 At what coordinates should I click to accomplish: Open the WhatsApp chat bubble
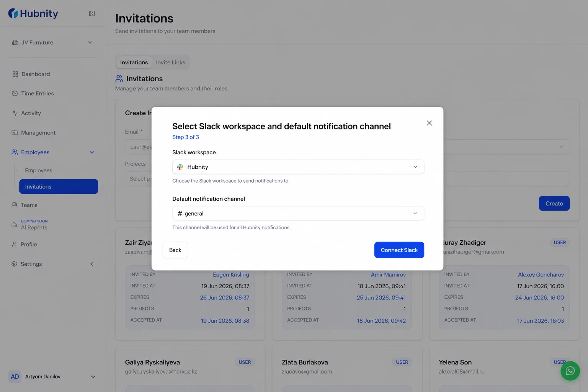click(570, 371)
